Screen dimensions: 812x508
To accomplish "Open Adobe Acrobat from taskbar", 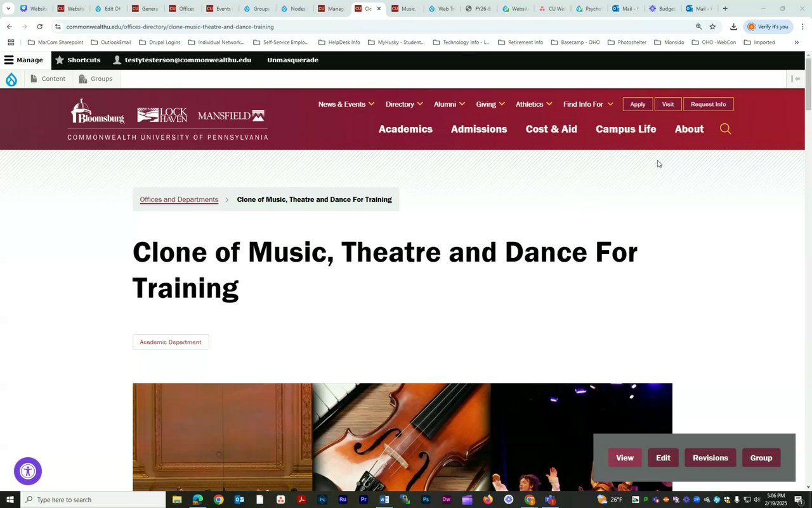I will [x=301, y=500].
